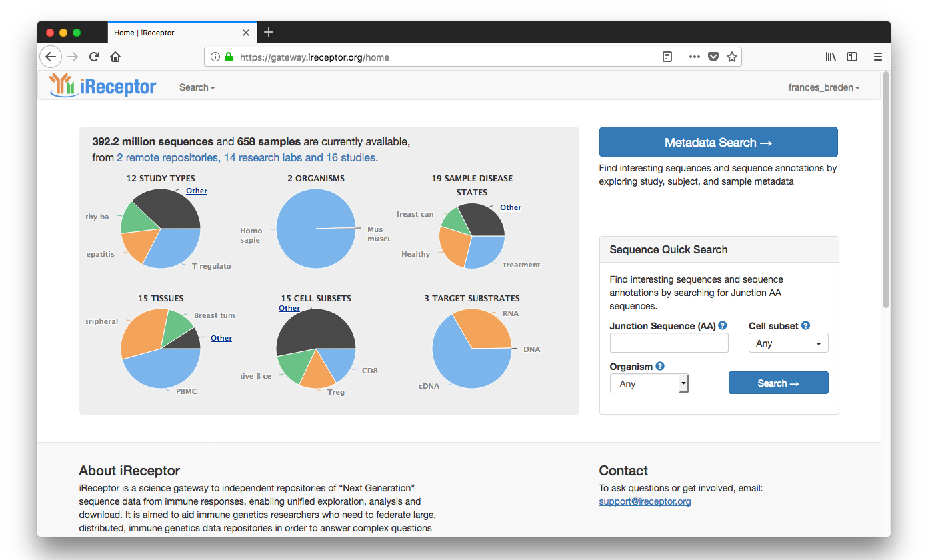
Task: Open a new tab with plus icon
Action: tap(269, 32)
